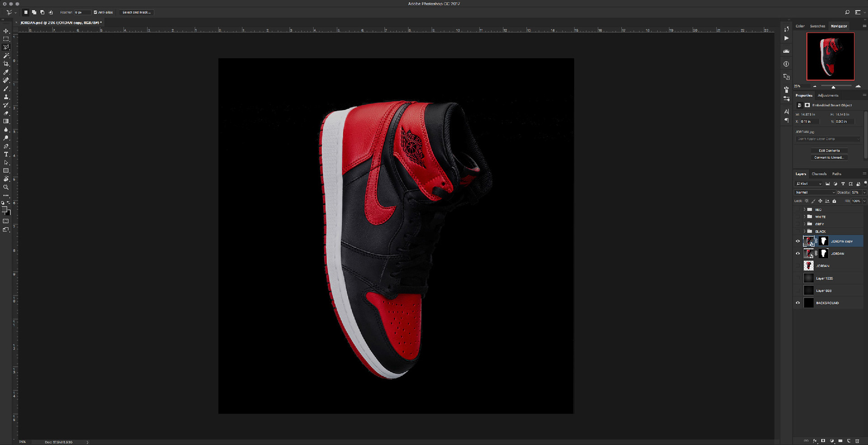Expand the RED layer group
The image size is (868, 445).
point(804,209)
